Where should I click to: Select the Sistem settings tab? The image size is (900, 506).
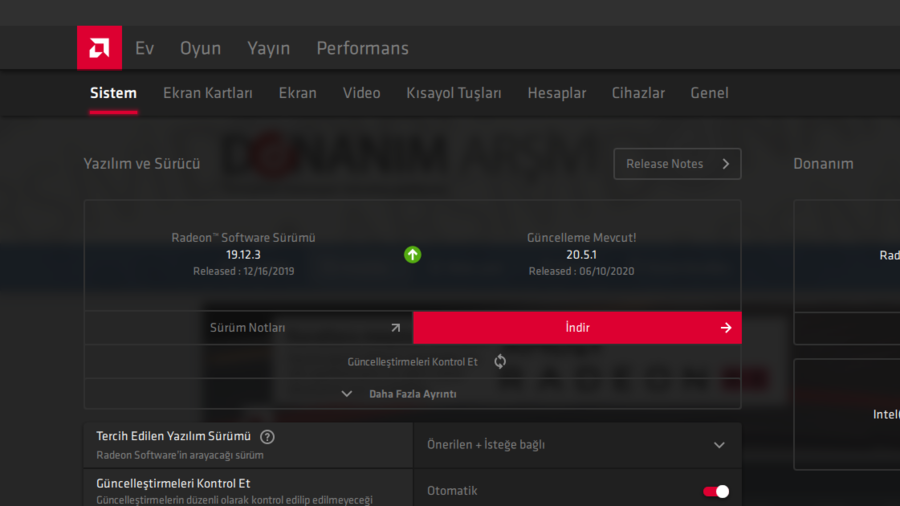113,93
